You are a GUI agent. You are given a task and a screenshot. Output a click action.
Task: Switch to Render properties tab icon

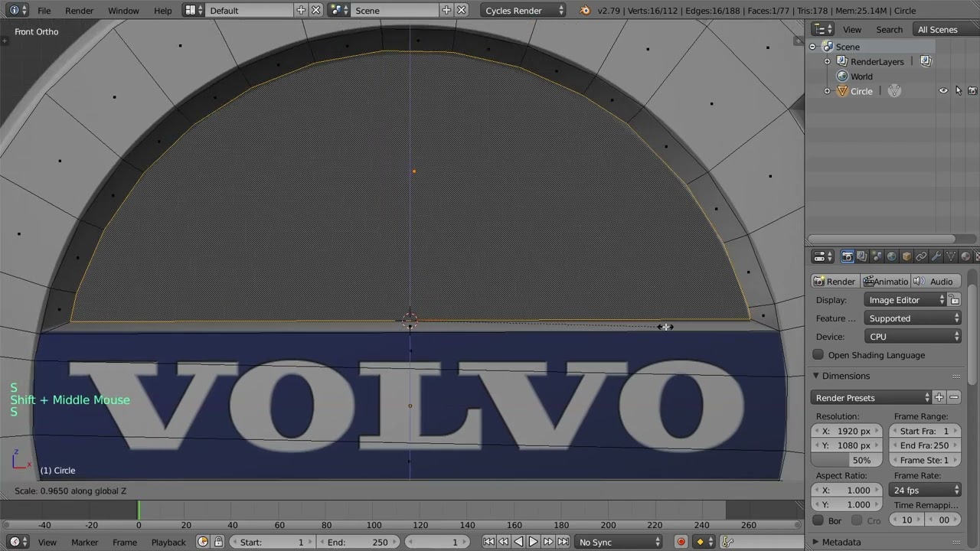pos(847,256)
